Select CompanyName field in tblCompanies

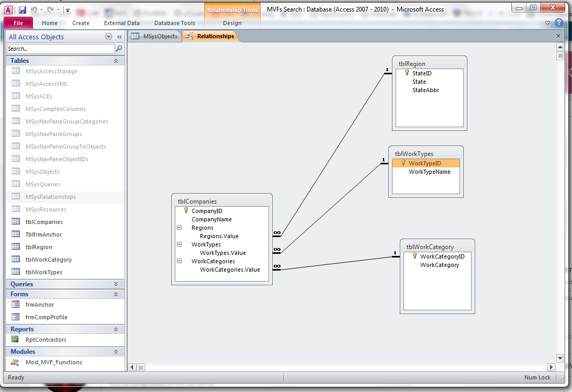(211, 219)
